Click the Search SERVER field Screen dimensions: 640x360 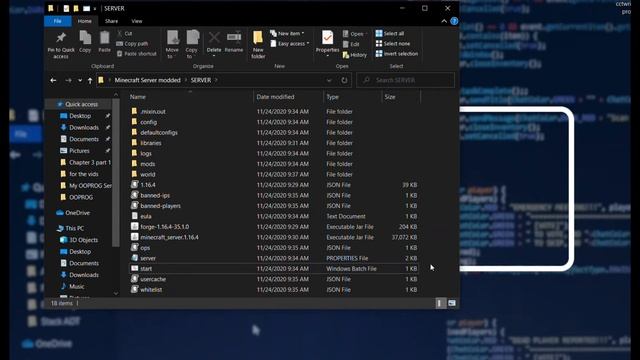point(406,80)
